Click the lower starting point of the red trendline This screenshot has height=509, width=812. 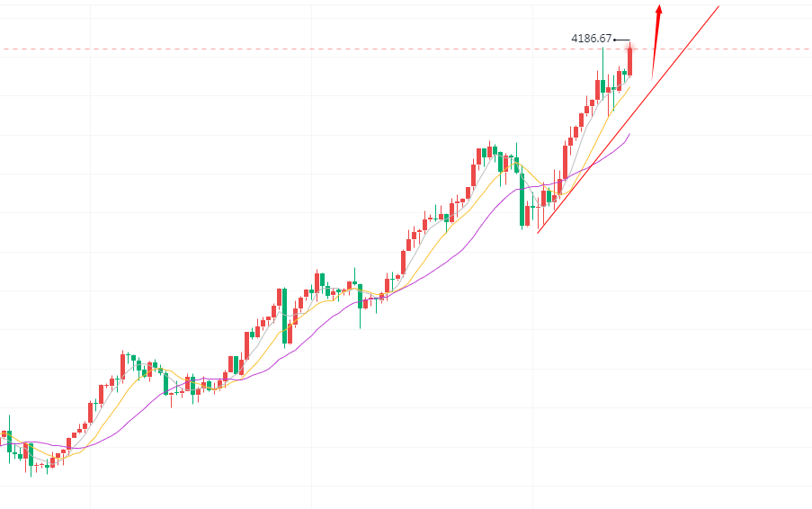pyautogui.click(x=538, y=233)
